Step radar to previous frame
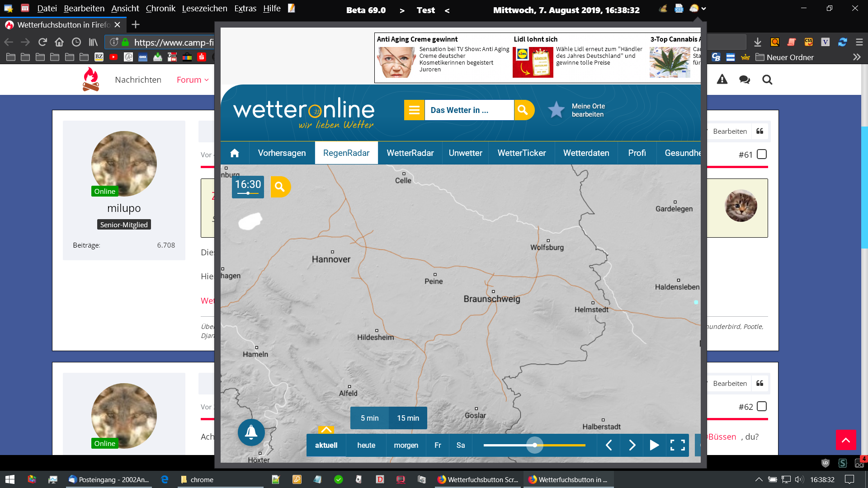868x488 pixels. 609,445
